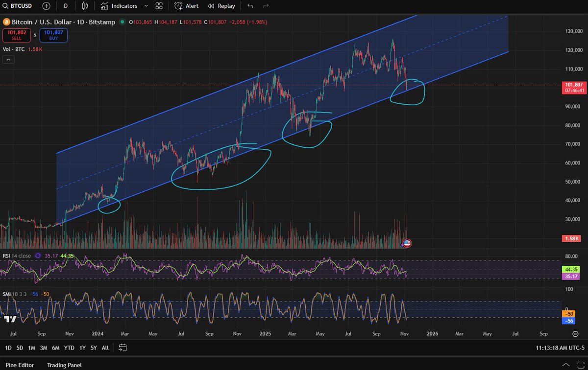Open the symbol search magnifier
This screenshot has height=370, width=588.
click(5, 6)
